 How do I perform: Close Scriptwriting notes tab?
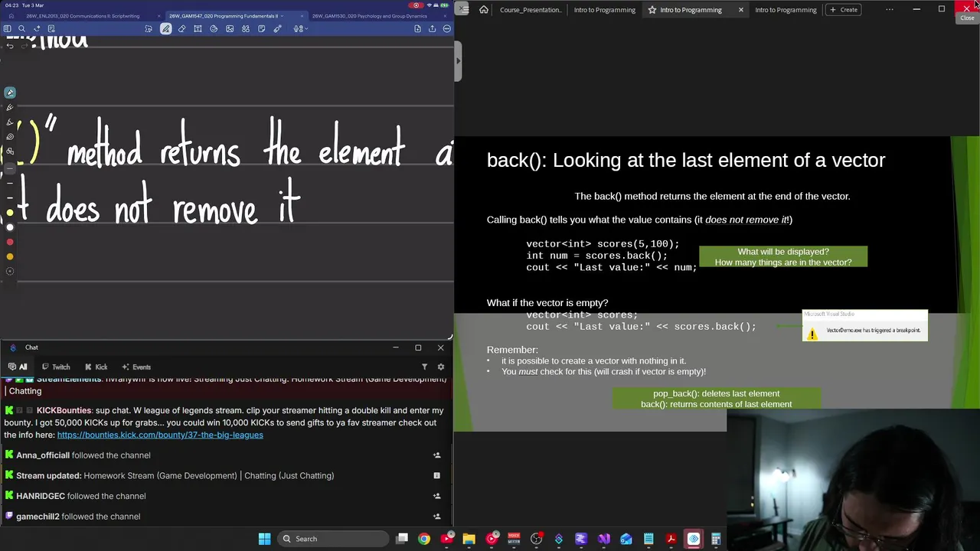(x=159, y=16)
